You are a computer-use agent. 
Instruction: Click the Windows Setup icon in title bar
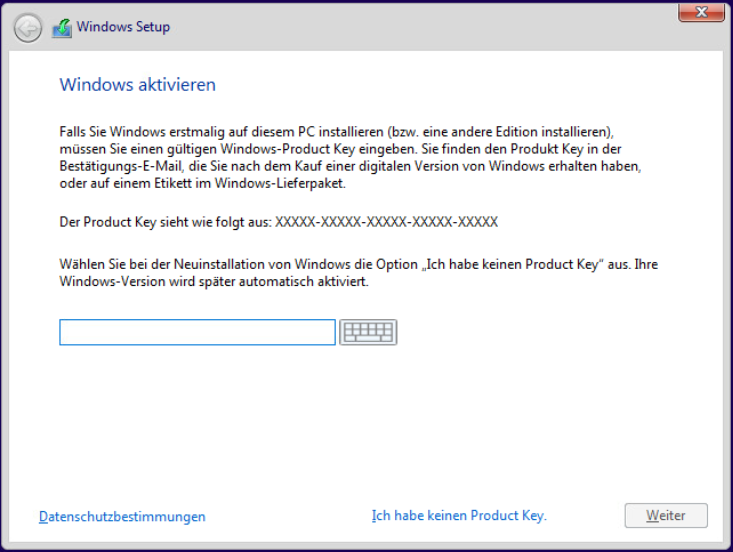tap(62, 28)
